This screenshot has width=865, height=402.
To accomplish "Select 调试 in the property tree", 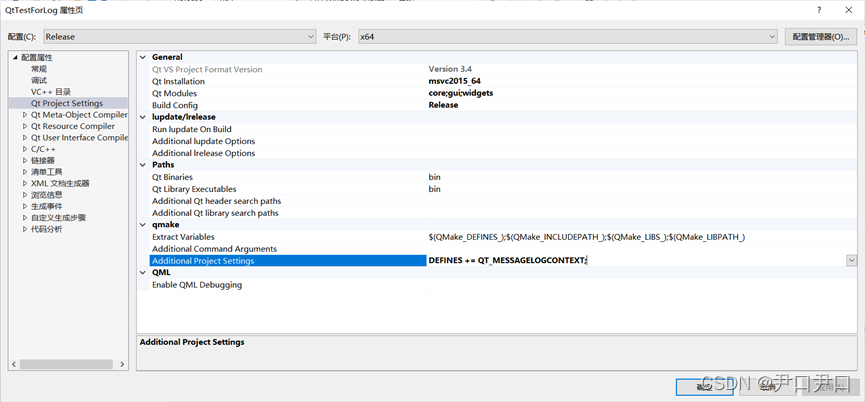I will tap(39, 81).
